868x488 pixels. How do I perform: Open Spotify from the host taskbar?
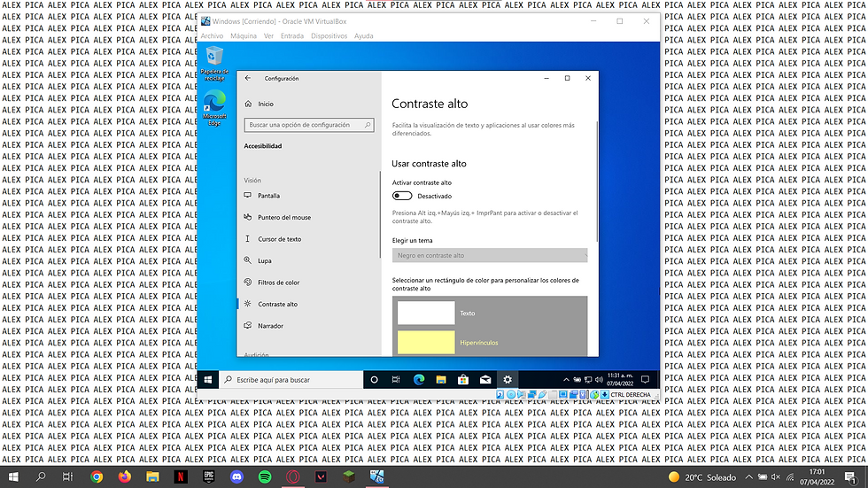click(x=265, y=477)
